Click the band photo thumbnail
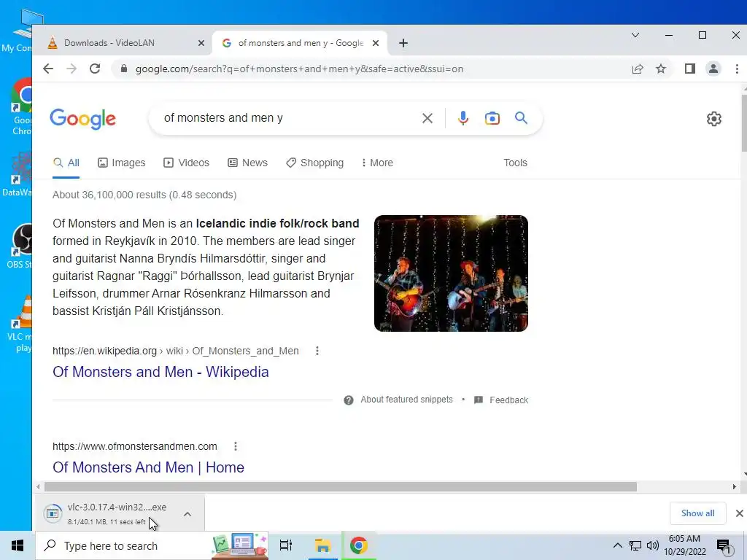This screenshot has width=747, height=560. (451, 273)
